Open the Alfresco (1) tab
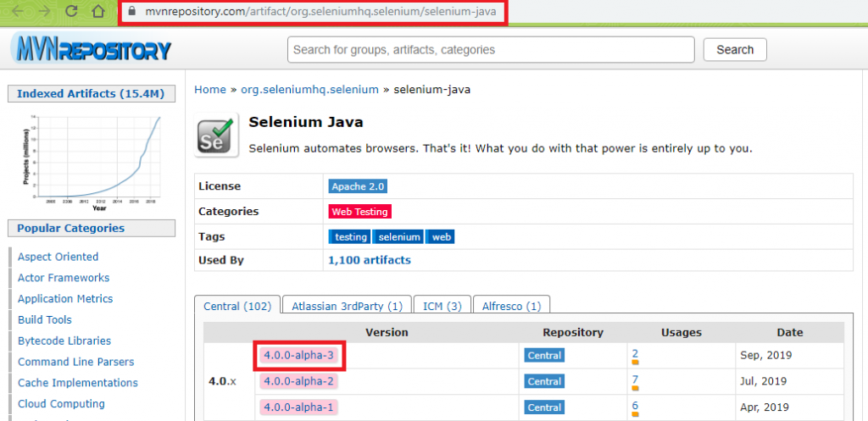Viewport: 868px width, 421px height. [511, 306]
